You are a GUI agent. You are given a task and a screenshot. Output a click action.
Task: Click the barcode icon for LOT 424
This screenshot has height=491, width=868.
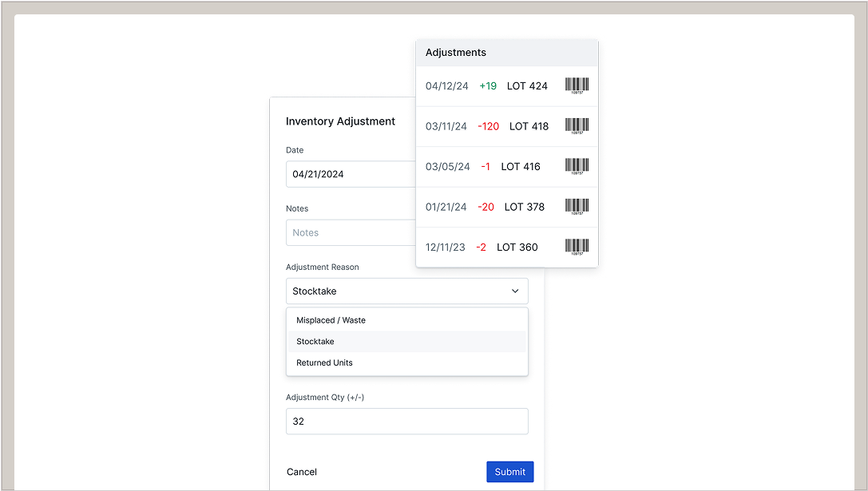(x=577, y=85)
